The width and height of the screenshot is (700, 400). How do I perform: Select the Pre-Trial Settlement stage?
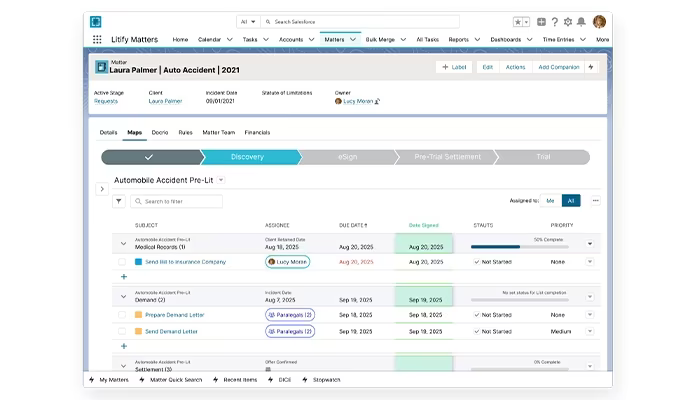[x=446, y=157]
